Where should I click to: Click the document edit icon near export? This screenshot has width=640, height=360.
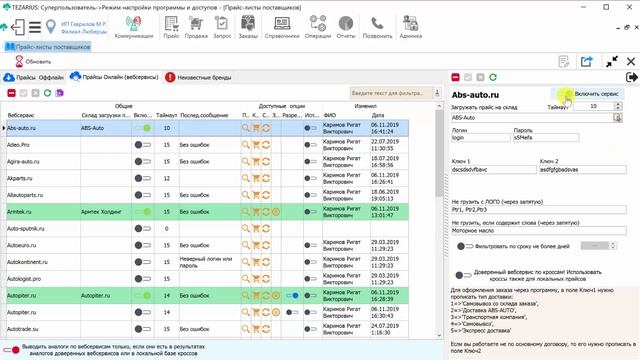564,62
